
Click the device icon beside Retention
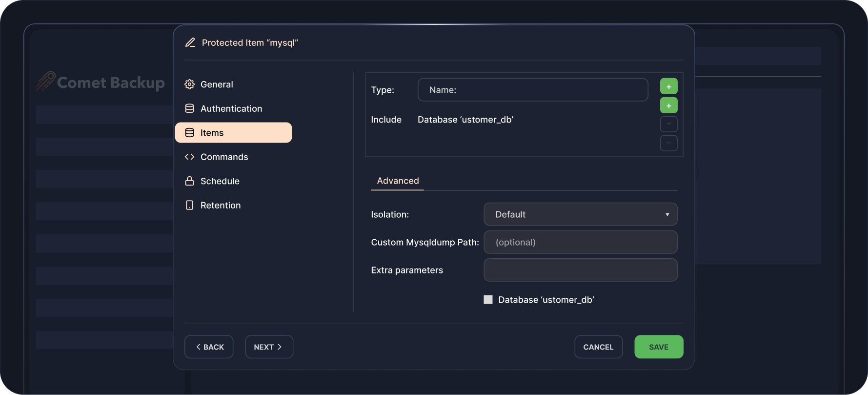189,205
